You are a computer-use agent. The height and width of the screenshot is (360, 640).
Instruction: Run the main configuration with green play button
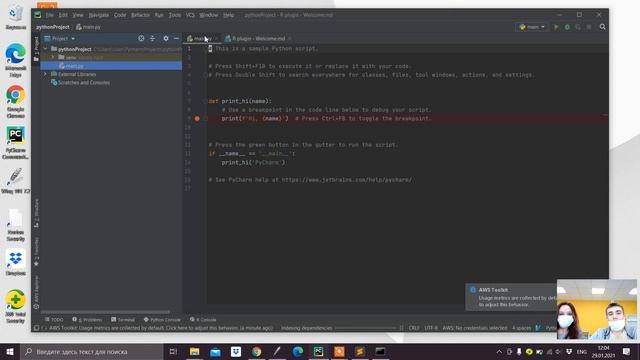click(x=556, y=27)
